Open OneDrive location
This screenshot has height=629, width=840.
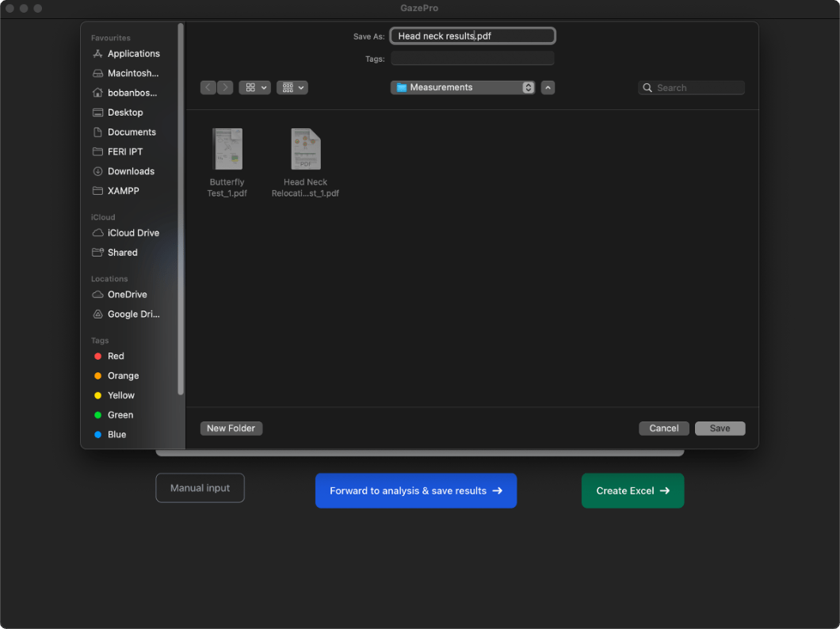[x=127, y=295]
